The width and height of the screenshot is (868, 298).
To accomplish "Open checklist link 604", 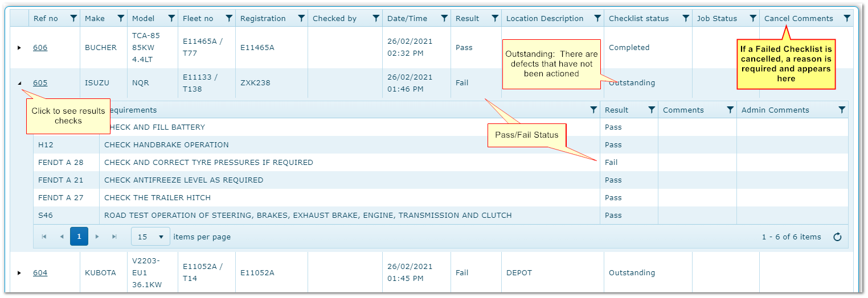I will [40, 273].
